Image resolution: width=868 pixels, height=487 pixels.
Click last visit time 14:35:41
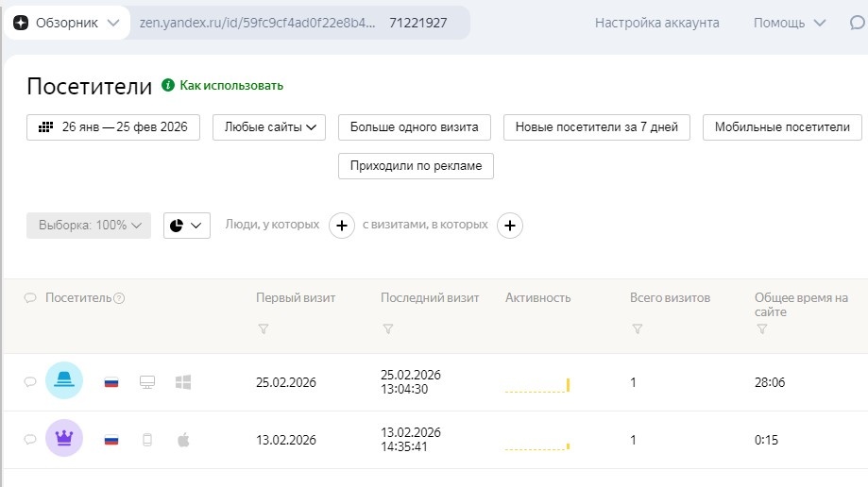click(404, 446)
